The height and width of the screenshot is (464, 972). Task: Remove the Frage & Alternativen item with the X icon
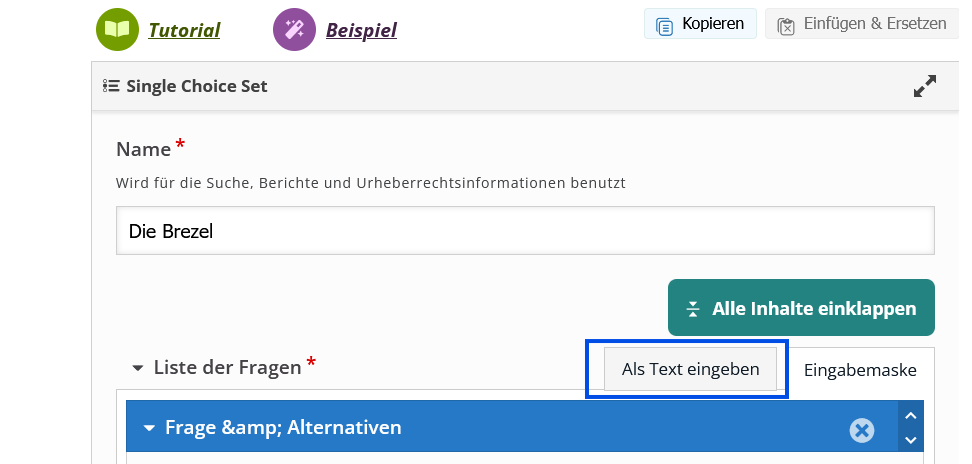[x=862, y=430]
